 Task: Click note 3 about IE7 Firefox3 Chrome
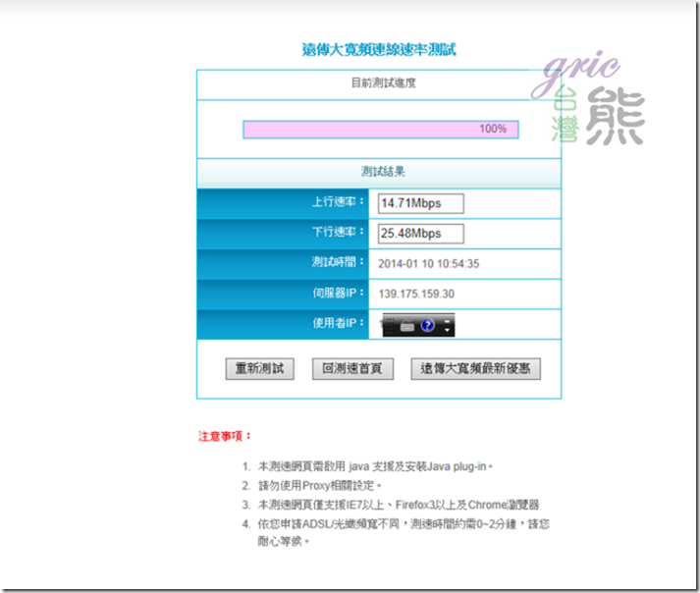pyautogui.click(x=399, y=505)
